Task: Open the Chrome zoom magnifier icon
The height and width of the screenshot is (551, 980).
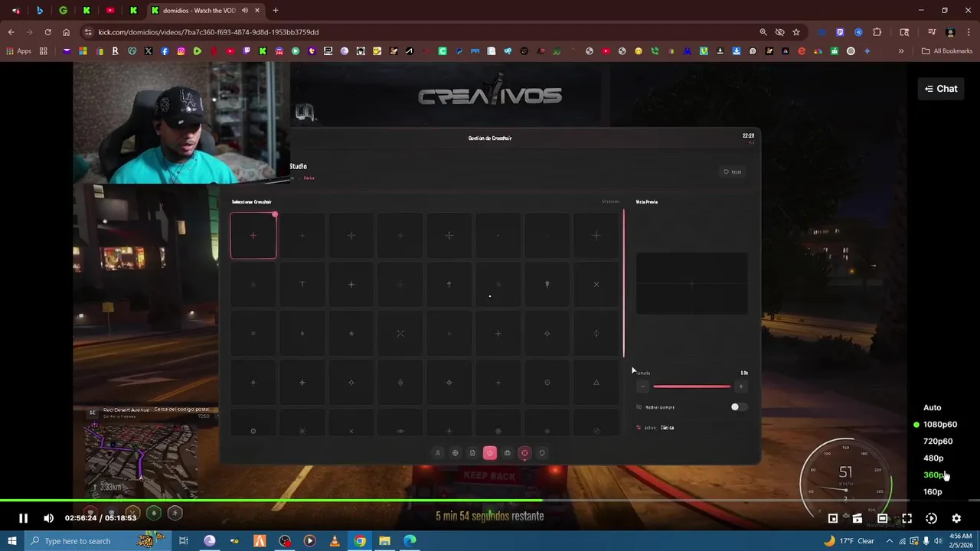Action: point(763,32)
